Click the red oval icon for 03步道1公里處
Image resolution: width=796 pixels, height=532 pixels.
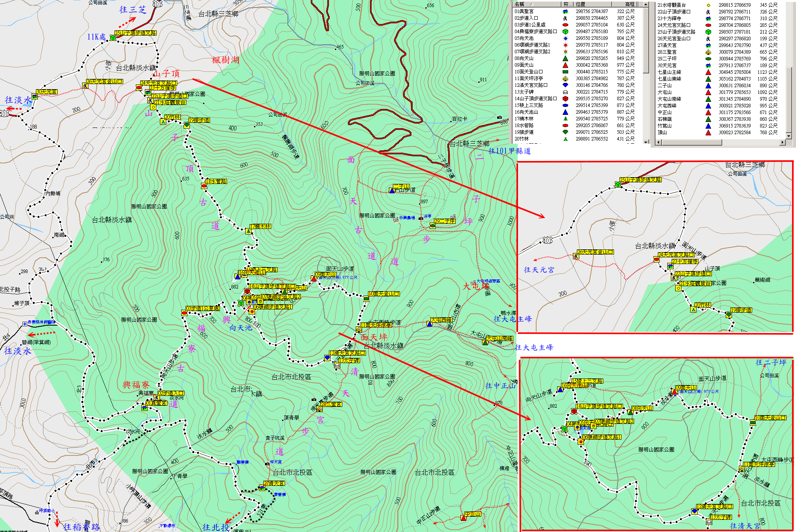pos(565,25)
